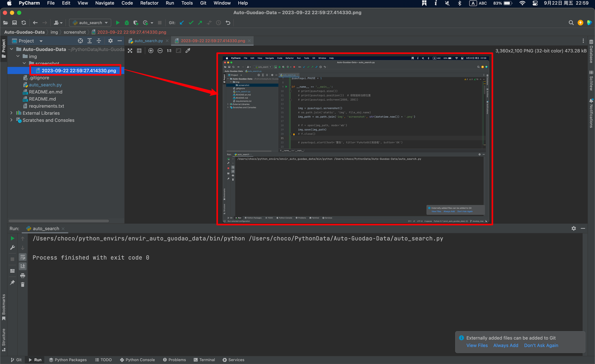The image size is (595, 364).
Task: Start the Debug session bug icon
Action: (x=126, y=23)
